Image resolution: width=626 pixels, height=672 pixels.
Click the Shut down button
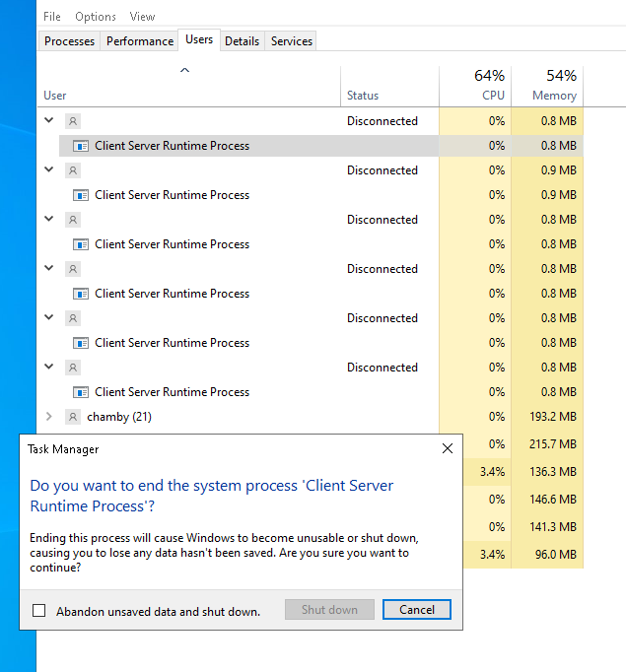329,610
